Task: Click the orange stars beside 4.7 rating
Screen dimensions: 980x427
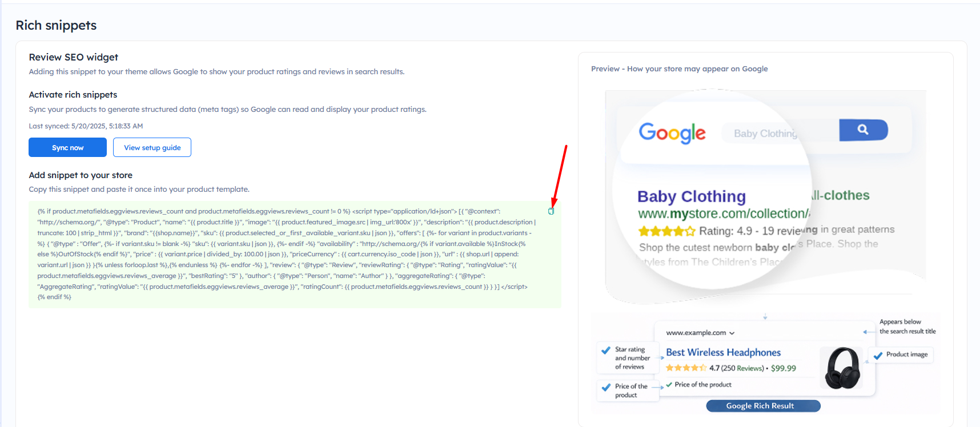Action: (x=686, y=368)
